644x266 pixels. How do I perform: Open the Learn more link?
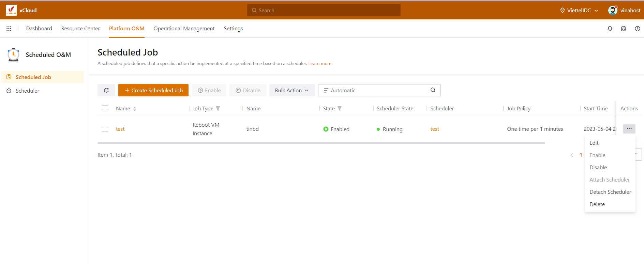(x=320, y=63)
